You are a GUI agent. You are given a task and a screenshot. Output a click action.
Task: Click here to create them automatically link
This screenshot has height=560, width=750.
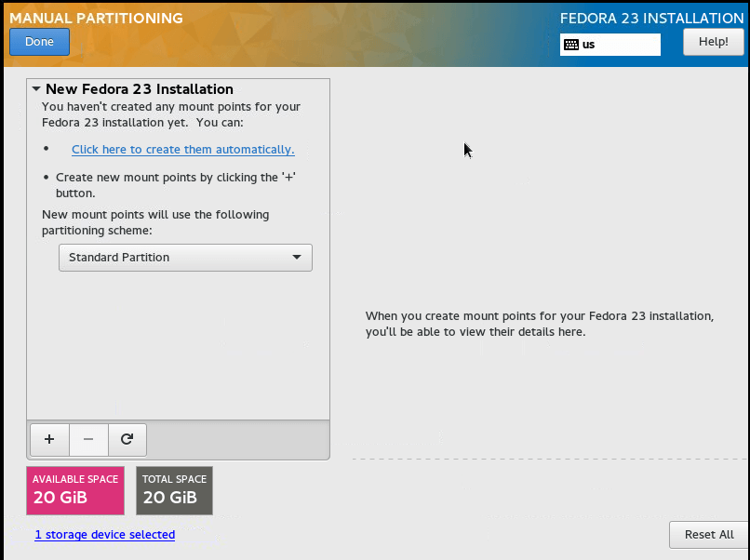pos(183,150)
